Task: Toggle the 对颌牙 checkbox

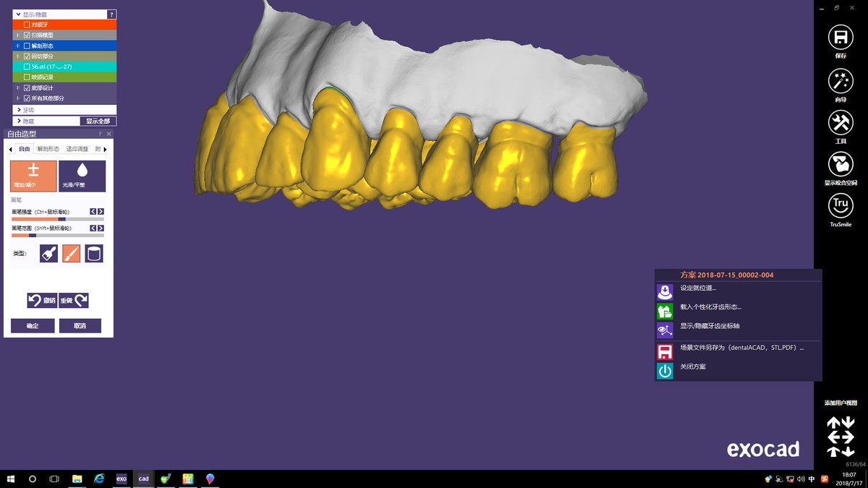Action: 27,25
